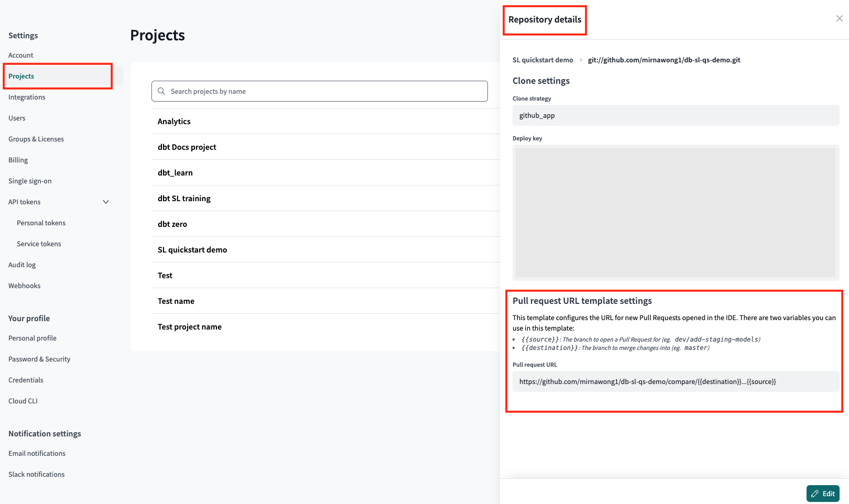Viewport: 849px width, 504px height.
Task: Go to Personal tokens
Action: (x=41, y=223)
